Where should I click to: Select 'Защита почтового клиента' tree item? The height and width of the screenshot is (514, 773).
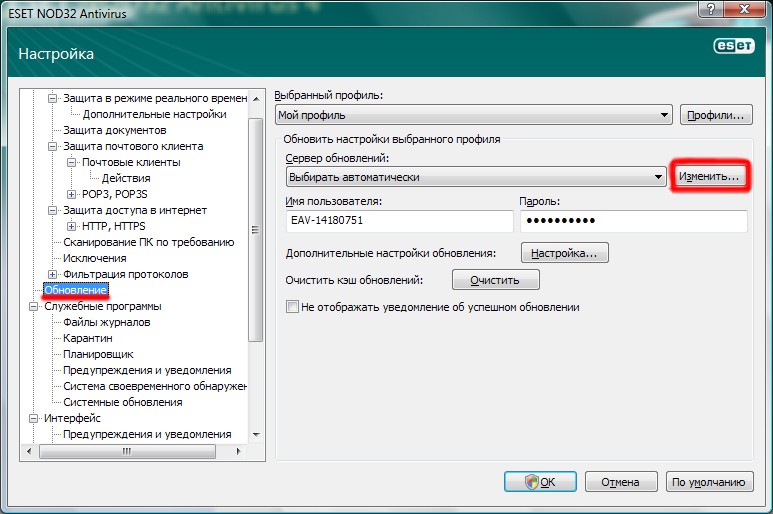[133, 146]
